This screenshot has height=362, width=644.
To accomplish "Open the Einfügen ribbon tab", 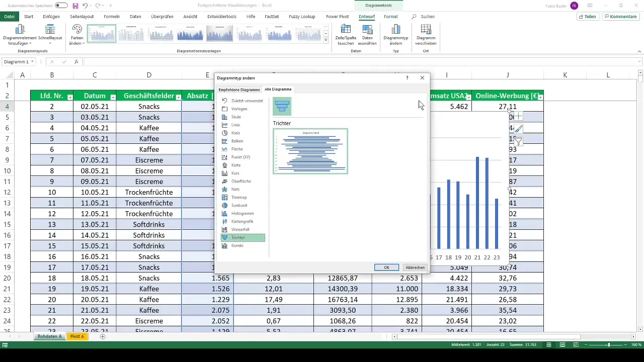I will pos(51,17).
